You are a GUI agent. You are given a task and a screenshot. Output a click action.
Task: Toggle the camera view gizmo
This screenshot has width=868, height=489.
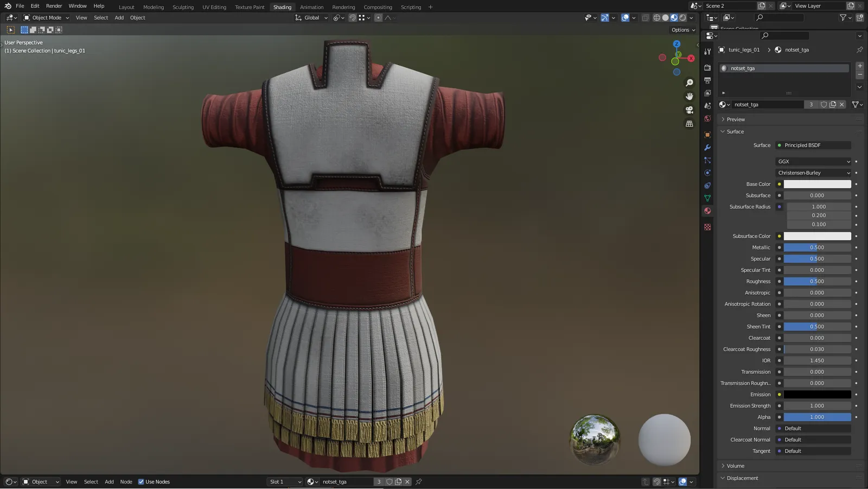(x=690, y=110)
